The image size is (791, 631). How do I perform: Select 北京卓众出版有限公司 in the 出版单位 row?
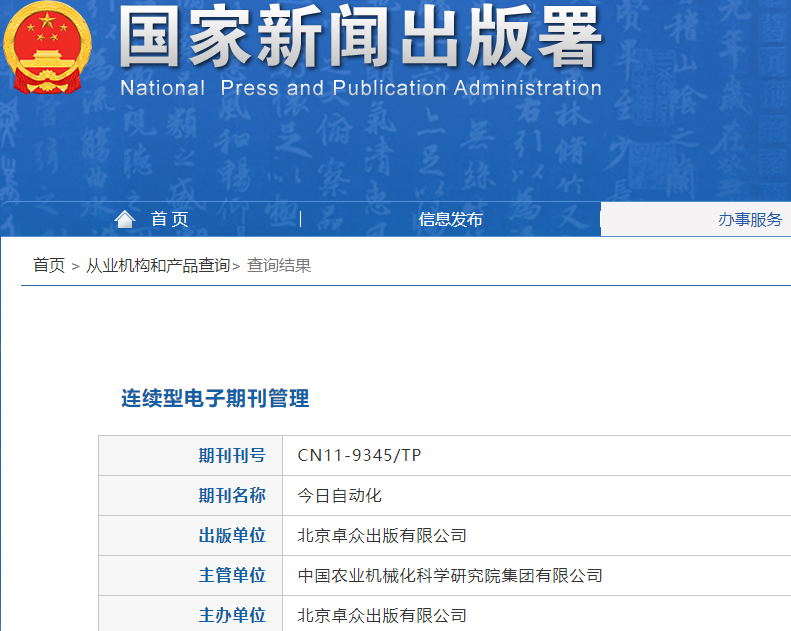[x=382, y=535]
